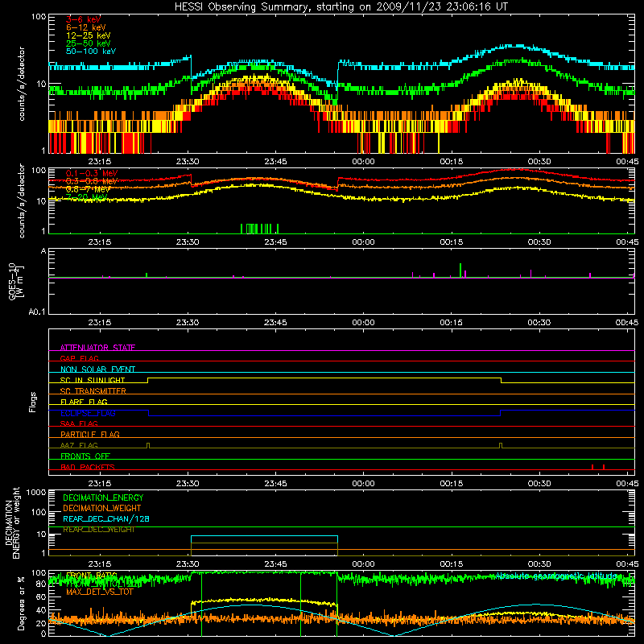644x644 pixels.
Task: Click the first BAD_PACKETS red spike near 00:39
Action: [592, 467]
